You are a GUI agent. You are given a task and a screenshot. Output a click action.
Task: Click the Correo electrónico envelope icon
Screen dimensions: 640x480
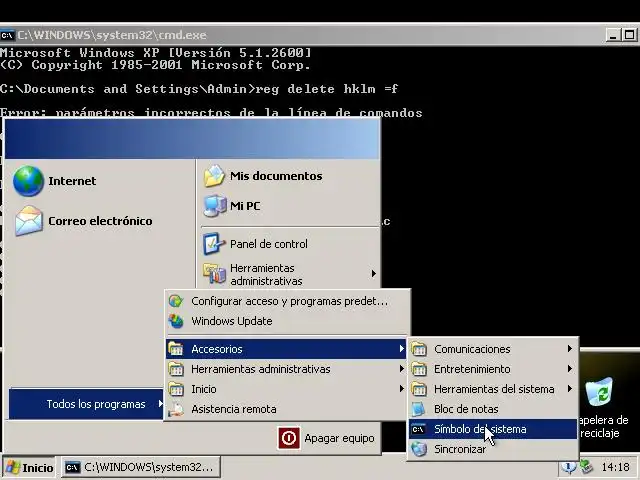29,221
